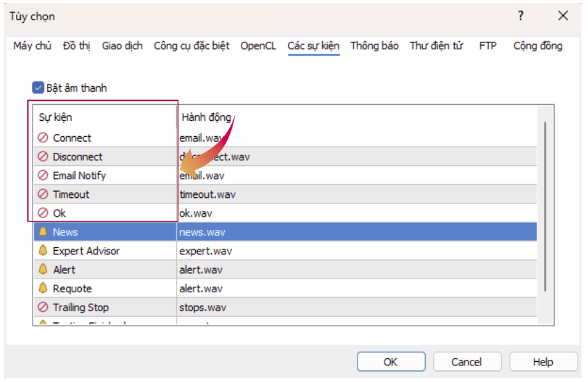The height and width of the screenshot is (382, 588).
Task: Click the disabled icon beside Connect
Action: pos(43,138)
